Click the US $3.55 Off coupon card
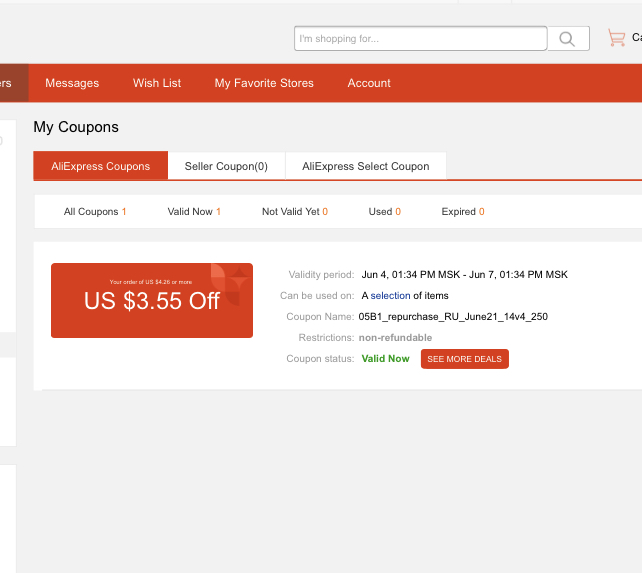Viewport: 642px width, 573px height. pos(152,301)
